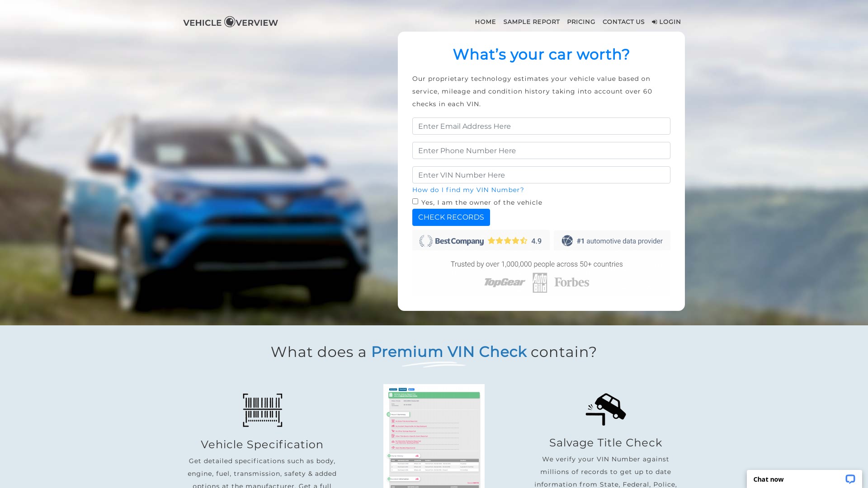Open the HOME navigation menu item
The image size is (868, 488).
(x=485, y=21)
